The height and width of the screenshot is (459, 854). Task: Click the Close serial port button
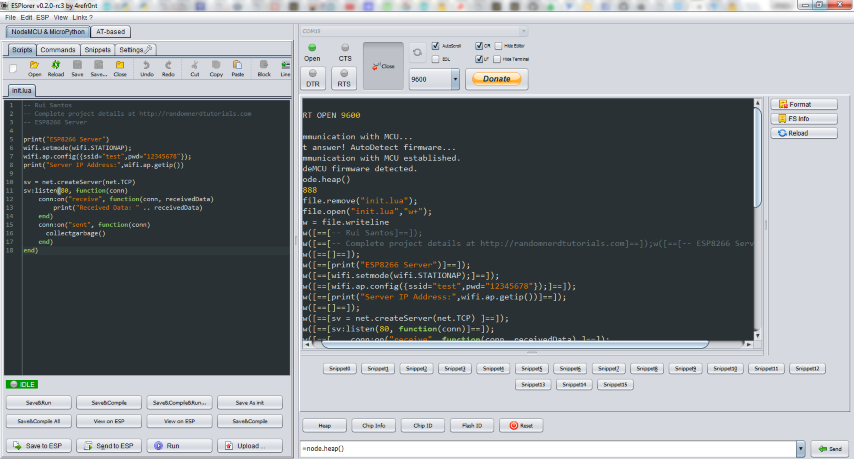coord(383,66)
